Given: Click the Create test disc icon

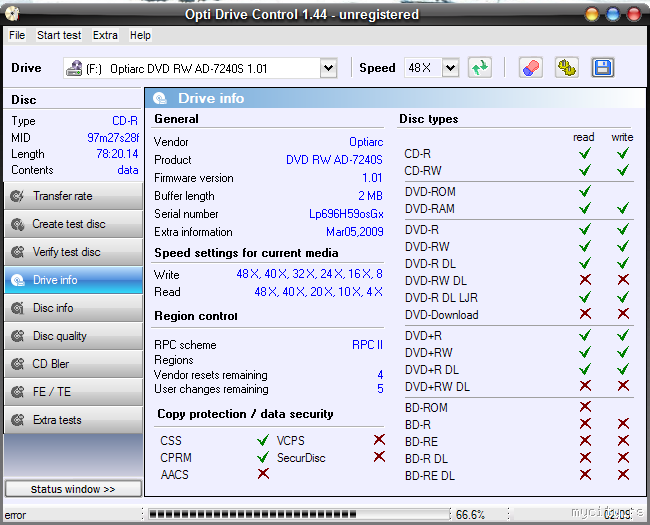Looking at the screenshot, I should click(17, 224).
